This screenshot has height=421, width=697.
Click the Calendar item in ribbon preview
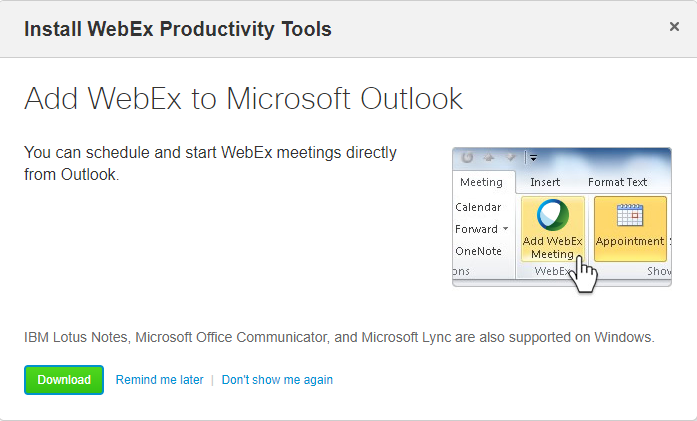click(x=478, y=207)
